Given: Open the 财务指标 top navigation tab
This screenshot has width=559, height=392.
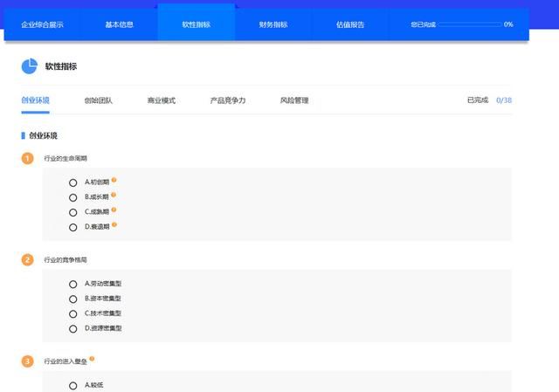Looking at the screenshot, I should [273, 24].
